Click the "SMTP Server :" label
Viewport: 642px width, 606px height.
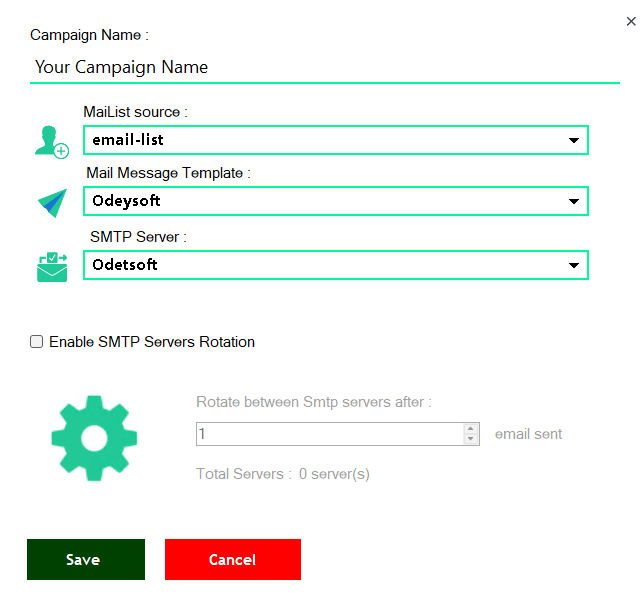tap(139, 237)
